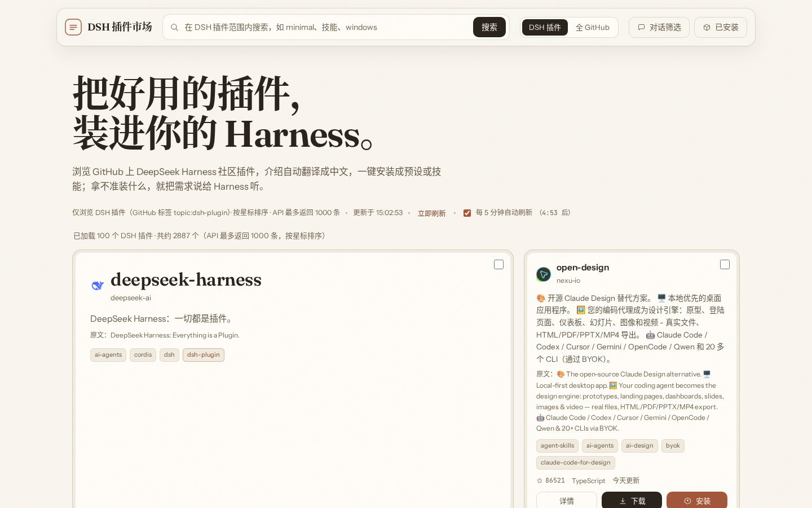Screen dimensions: 812x508
Task: Click the 搜索 button
Action: (x=489, y=27)
